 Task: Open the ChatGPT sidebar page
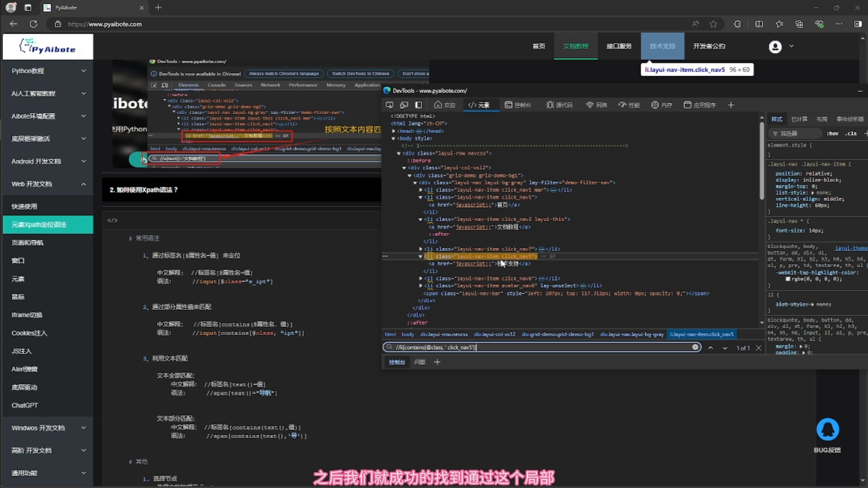[48, 405]
